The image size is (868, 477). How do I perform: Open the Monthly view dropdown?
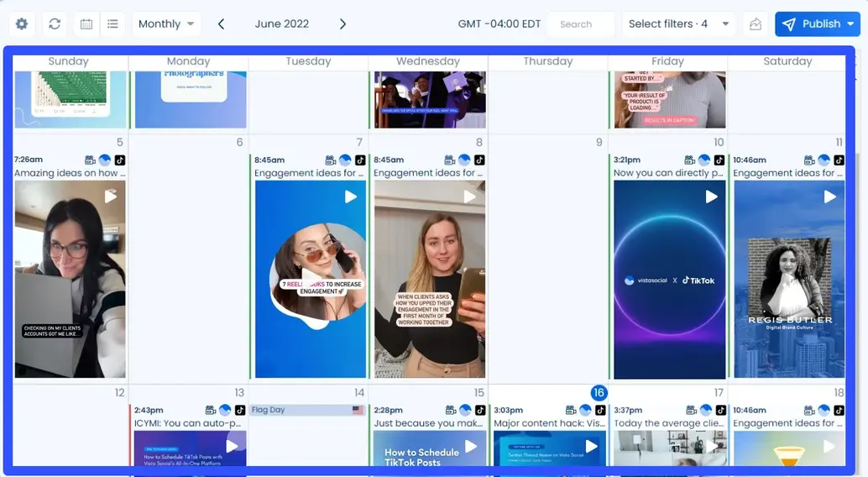166,24
